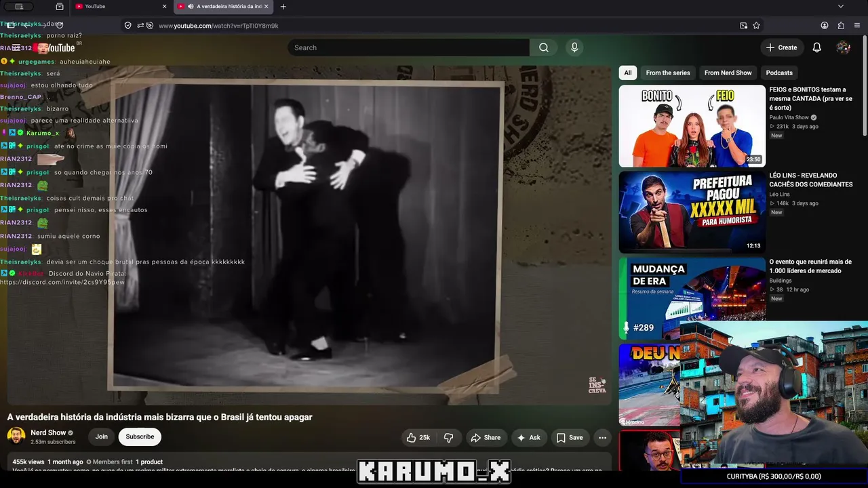
Task: Open the more actions three-dot menu
Action: tap(602, 437)
